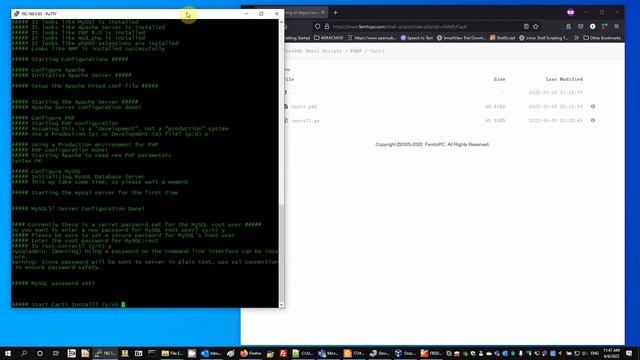Click the Firefox address bar URL
This screenshot has height=360, width=640.
point(400,27)
